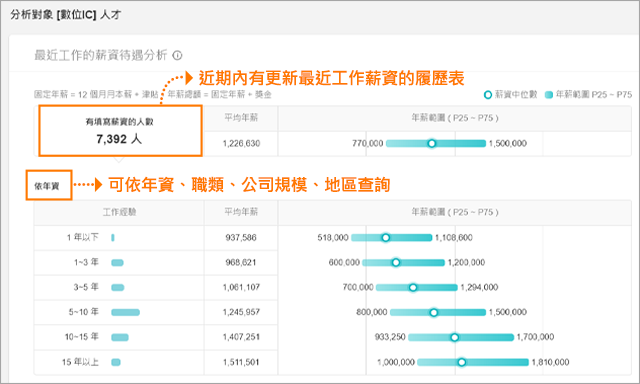Click the P75 value 1,700,000
This screenshot has height=384, width=640.
pyautogui.click(x=536, y=337)
